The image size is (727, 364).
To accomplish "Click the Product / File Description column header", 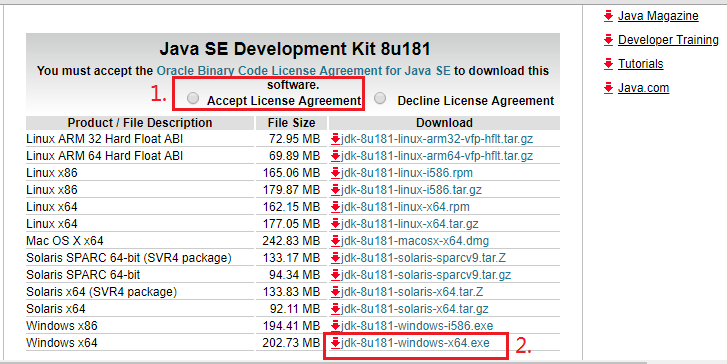I will (x=140, y=123).
